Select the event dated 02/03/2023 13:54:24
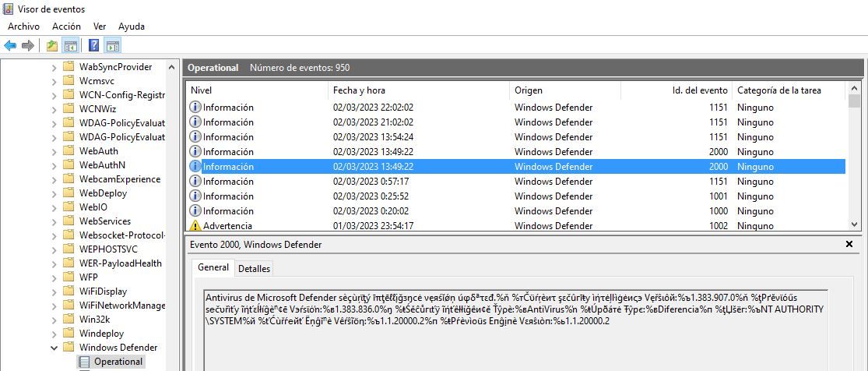Screen dimensions: 868x371 pyautogui.click(x=516, y=137)
